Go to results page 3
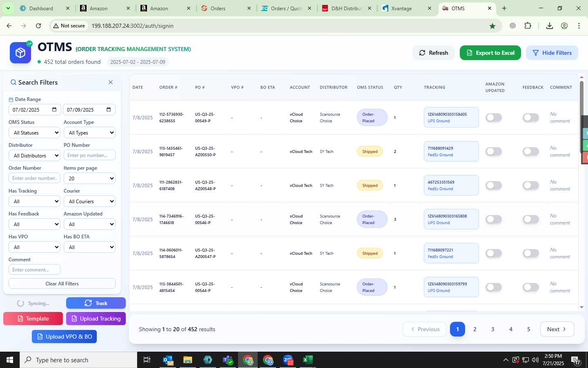 493,329
